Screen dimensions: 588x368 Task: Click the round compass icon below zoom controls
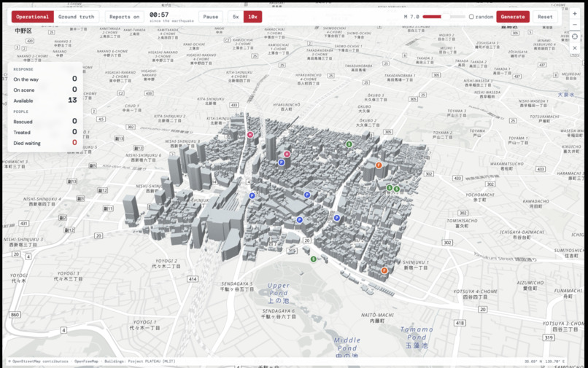point(574,36)
